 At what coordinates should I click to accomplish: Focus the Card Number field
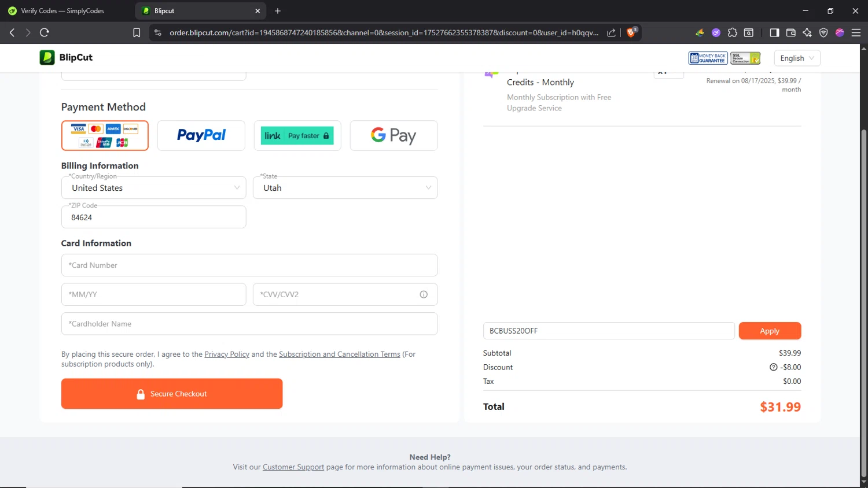click(249, 265)
